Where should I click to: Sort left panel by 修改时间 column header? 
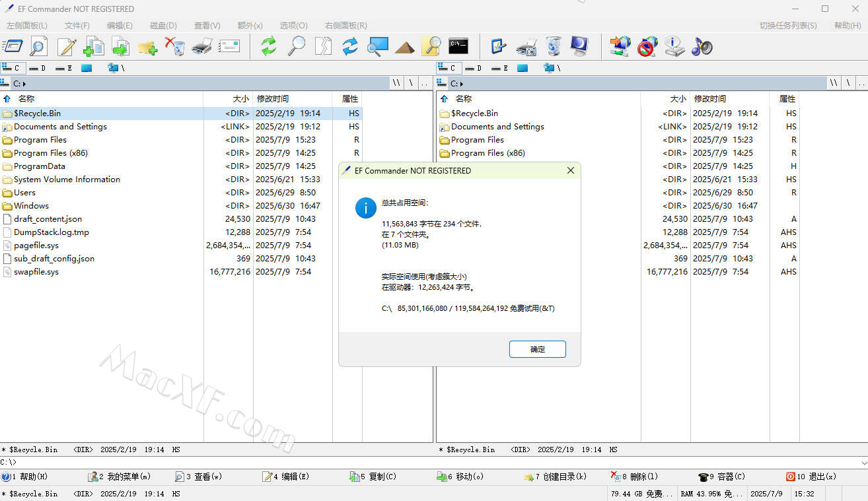coord(272,98)
